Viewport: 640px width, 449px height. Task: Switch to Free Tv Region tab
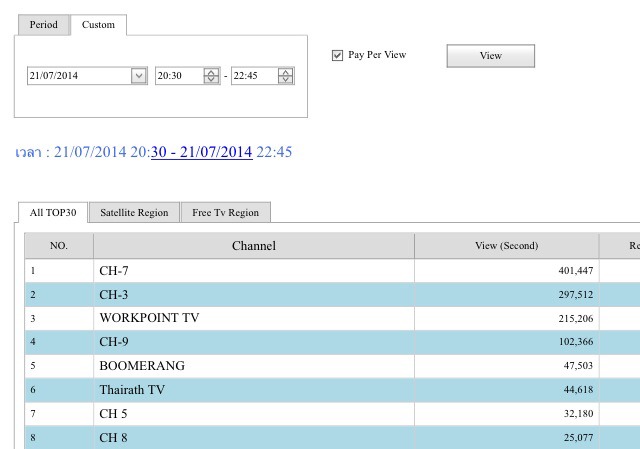pyautogui.click(x=226, y=213)
